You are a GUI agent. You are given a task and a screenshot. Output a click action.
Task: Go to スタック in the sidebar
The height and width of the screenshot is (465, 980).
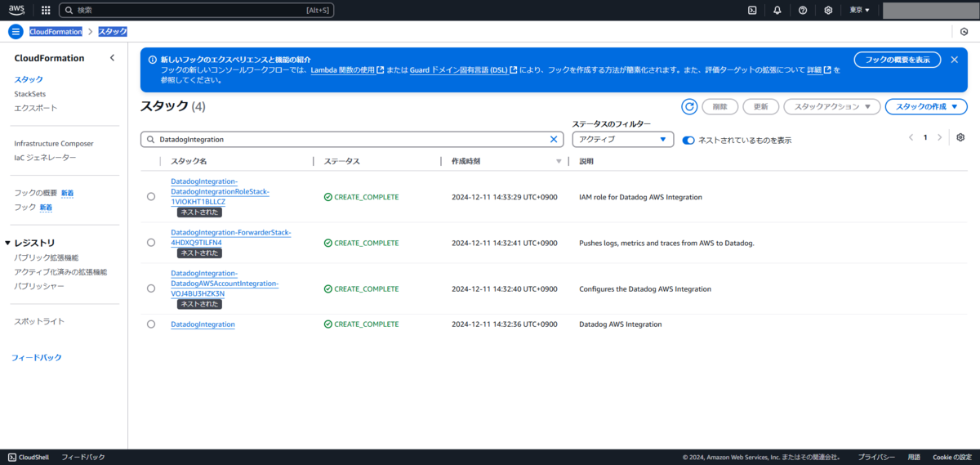coord(29,79)
